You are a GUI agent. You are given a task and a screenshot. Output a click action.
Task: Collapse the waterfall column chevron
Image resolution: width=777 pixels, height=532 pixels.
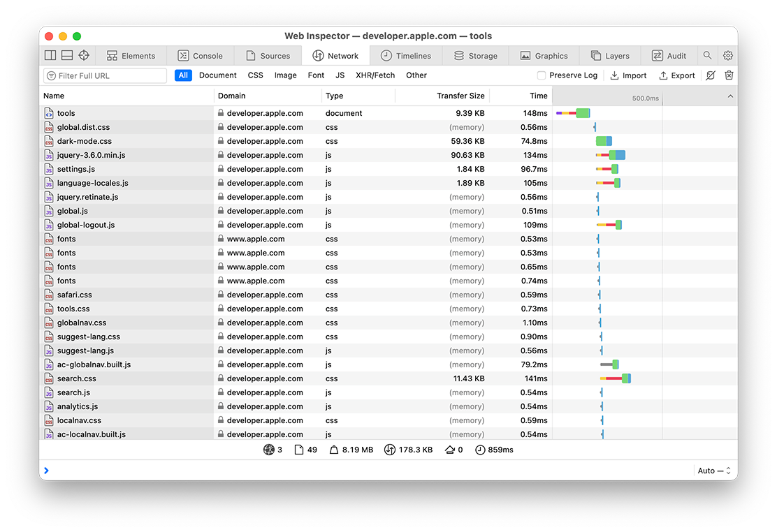point(730,96)
